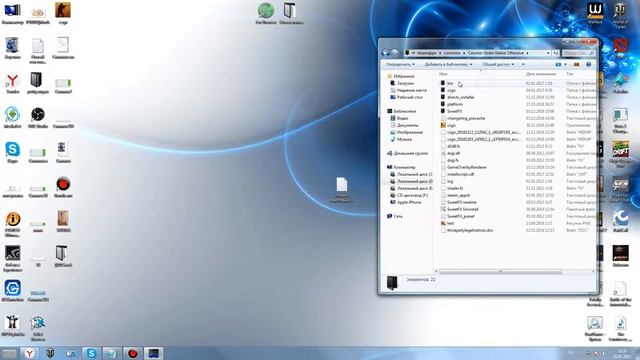Open Рабочий стол in the sidebar
Image resolution: width=640 pixels, height=360 pixels.
point(409,97)
